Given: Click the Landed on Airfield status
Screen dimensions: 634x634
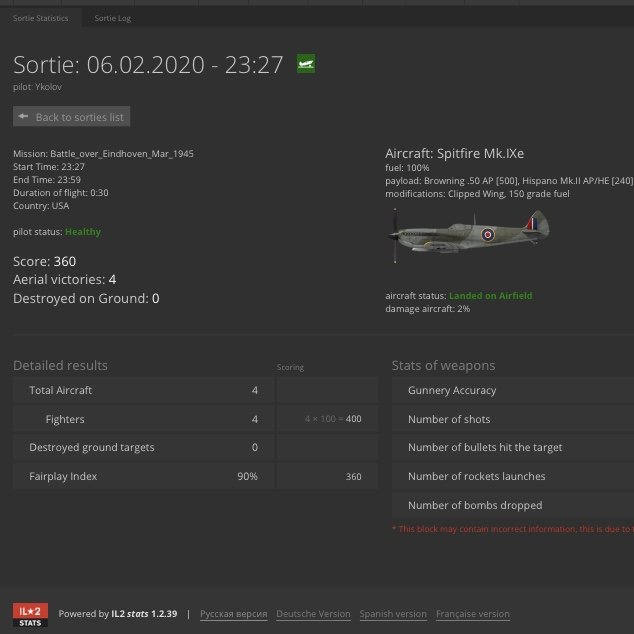Looking at the screenshot, I should point(490,296).
